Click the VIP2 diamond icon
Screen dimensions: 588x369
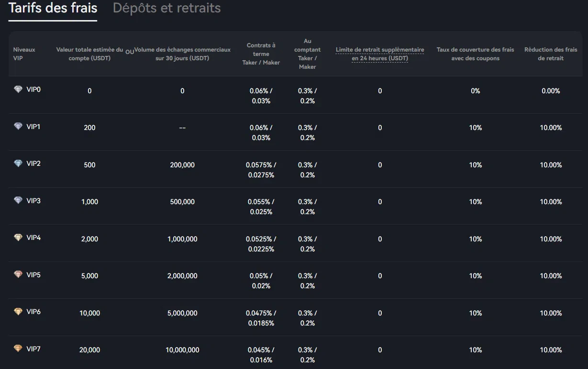tap(18, 163)
